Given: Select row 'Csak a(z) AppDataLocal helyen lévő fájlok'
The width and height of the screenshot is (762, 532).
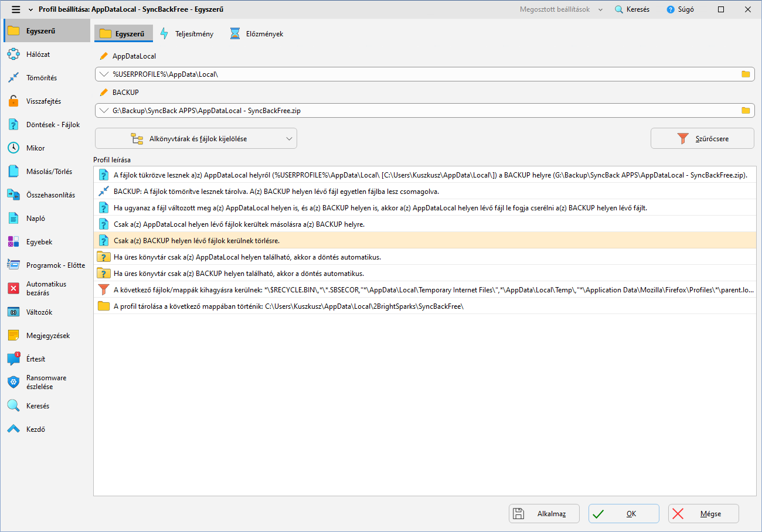Looking at the screenshot, I should click(424, 224).
